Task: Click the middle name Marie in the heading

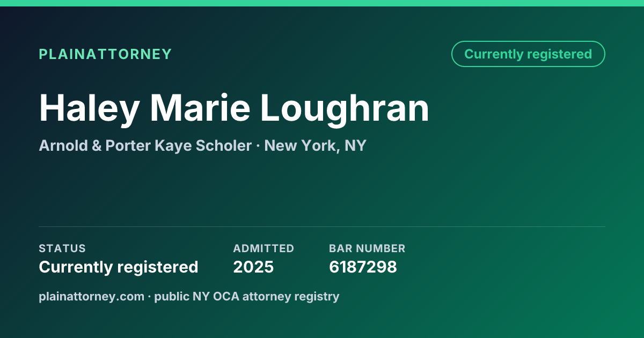Action: coord(200,108)
